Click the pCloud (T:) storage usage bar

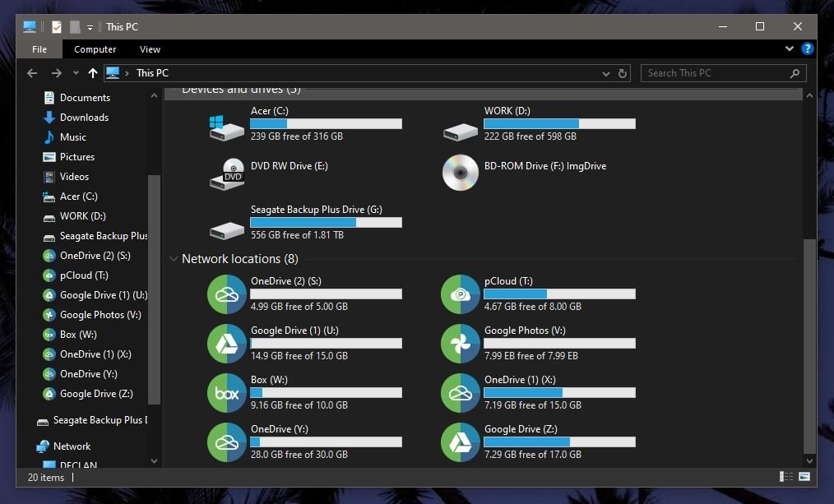(559, 294)
